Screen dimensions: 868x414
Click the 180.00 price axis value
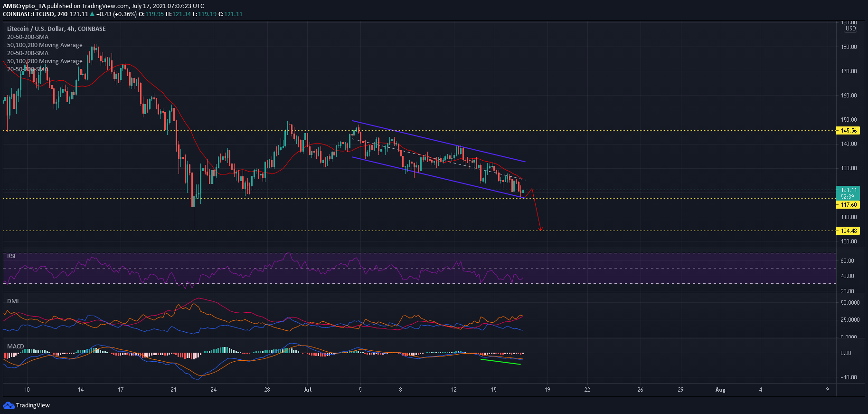(849, 47)
